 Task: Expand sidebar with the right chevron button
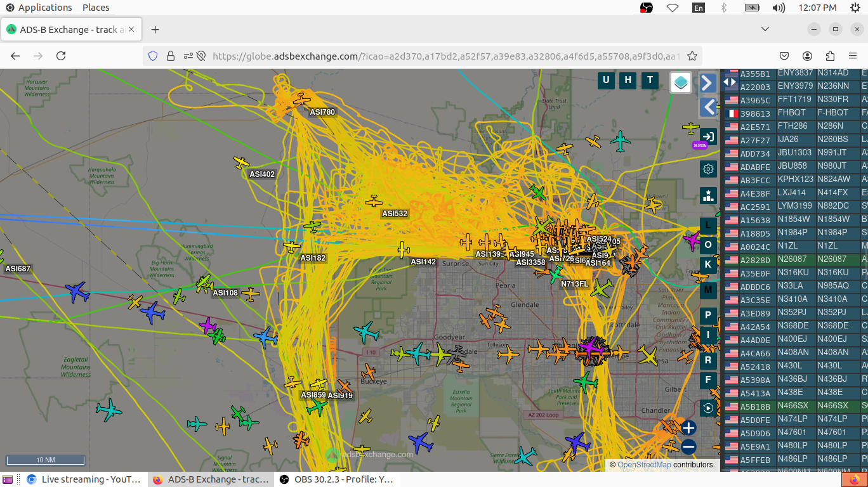(708, 83)
